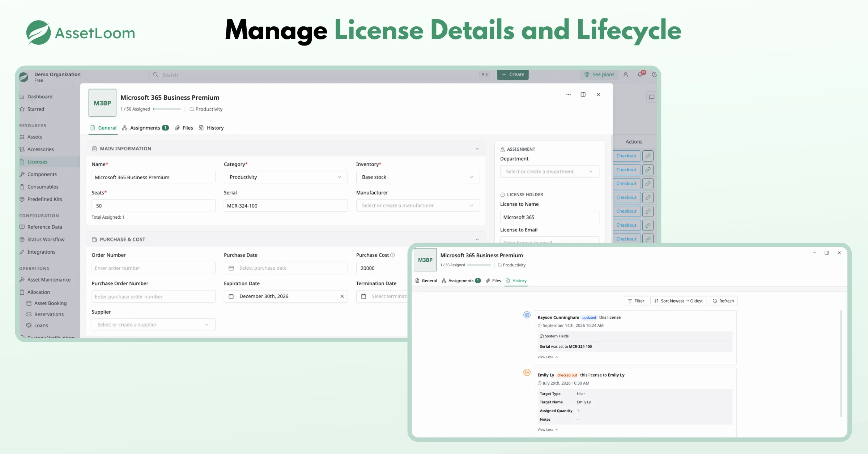The image size is (868, 454).
Task: Open the Category dropdown showing Productivity
Action: [x=286, y=177]
